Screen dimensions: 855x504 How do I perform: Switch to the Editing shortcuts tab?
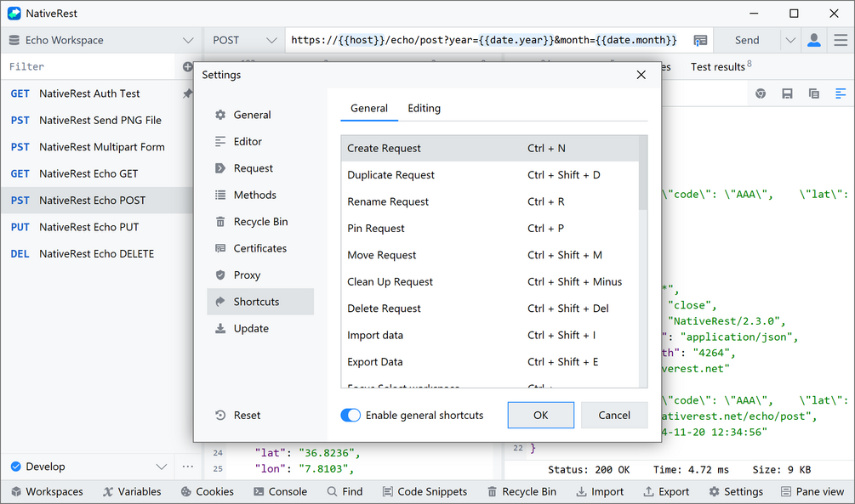coord(425,109)
